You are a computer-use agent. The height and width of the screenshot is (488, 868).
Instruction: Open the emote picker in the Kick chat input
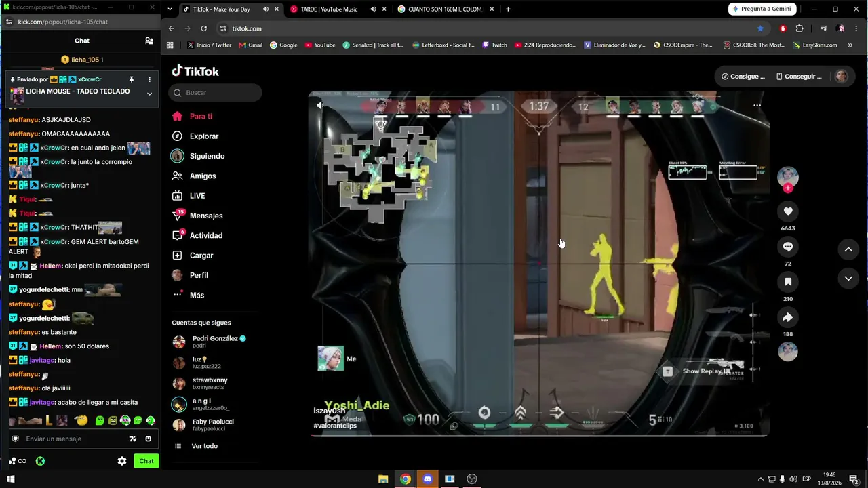(x=149, y=439)
